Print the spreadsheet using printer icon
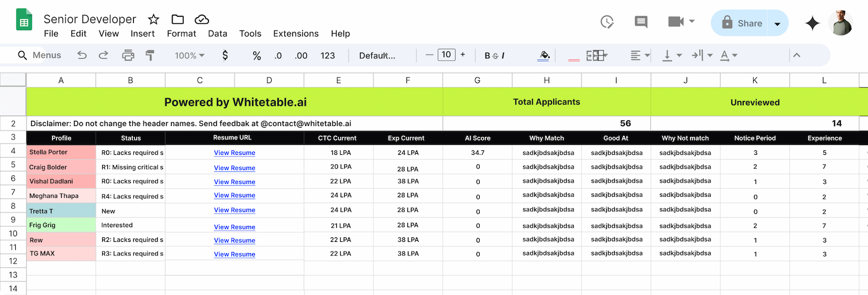The image size is (868, 295). [128, 55]
